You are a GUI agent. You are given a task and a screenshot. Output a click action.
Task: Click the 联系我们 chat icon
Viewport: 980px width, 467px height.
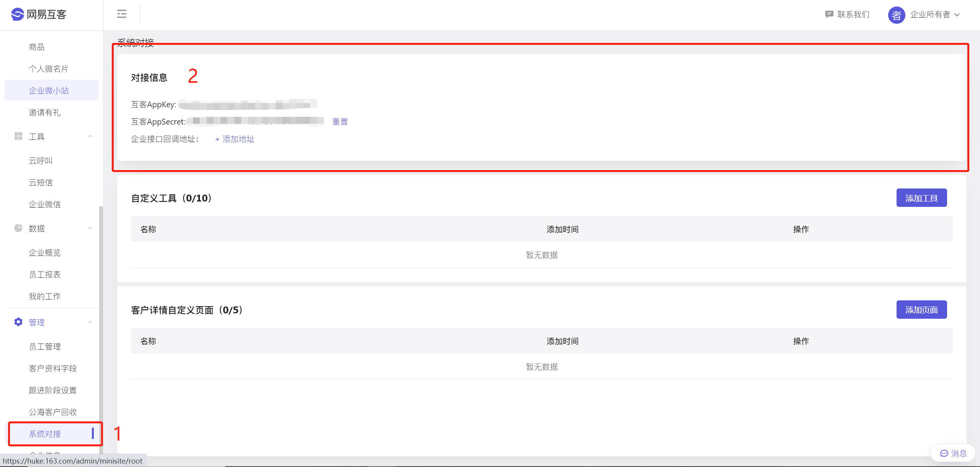[829, 15]
